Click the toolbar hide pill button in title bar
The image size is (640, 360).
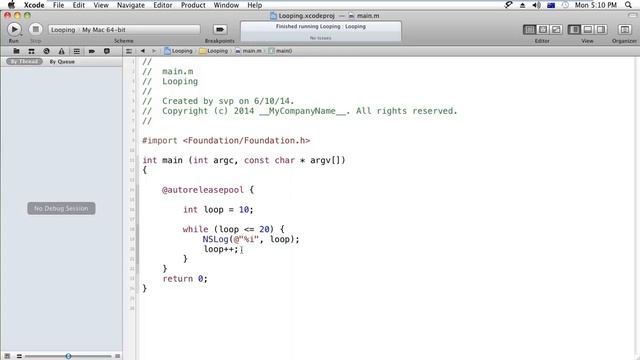click(x=632, y=15)
